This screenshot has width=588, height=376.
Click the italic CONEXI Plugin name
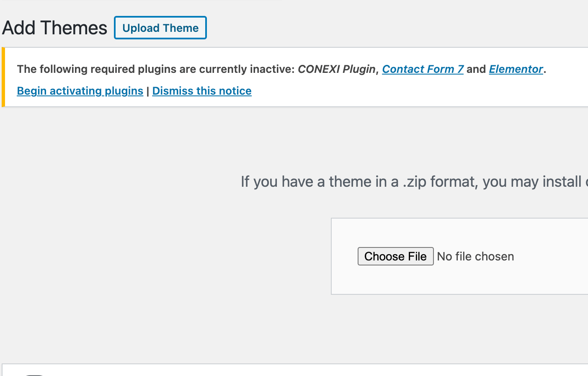[x=336, y=69]
